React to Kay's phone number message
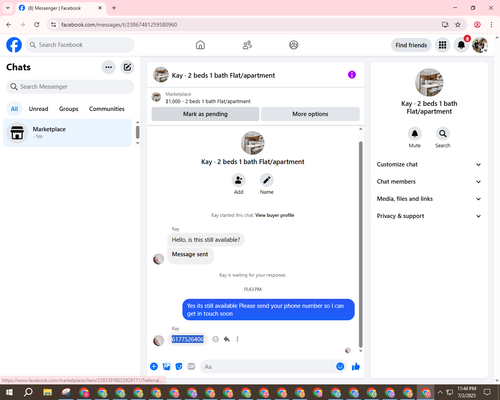The height and width of the screenshot is (400, 500). (x=216, y=339)
